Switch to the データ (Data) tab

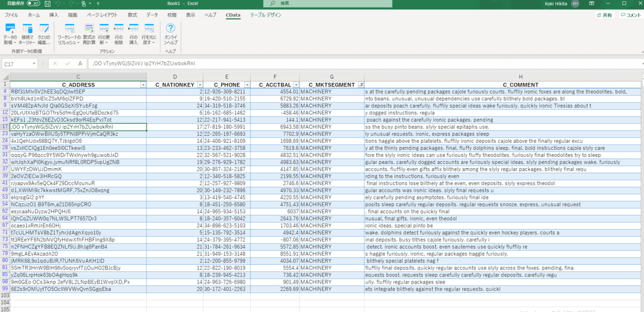152,15
